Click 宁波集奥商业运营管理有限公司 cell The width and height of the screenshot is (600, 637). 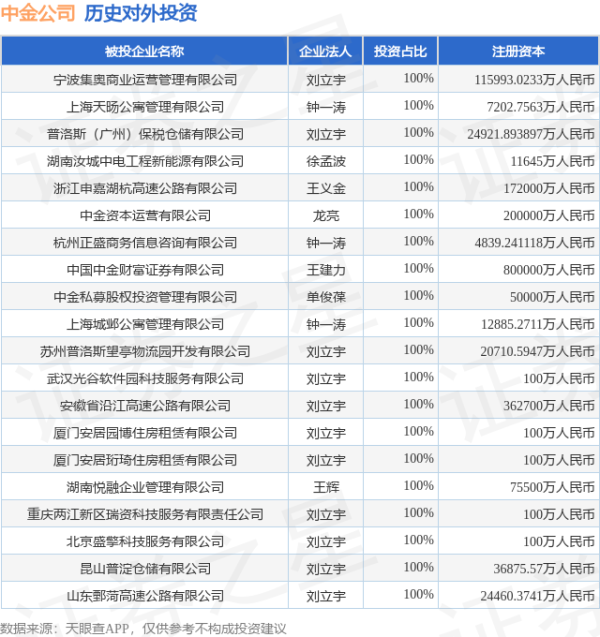tap(145, 80)
